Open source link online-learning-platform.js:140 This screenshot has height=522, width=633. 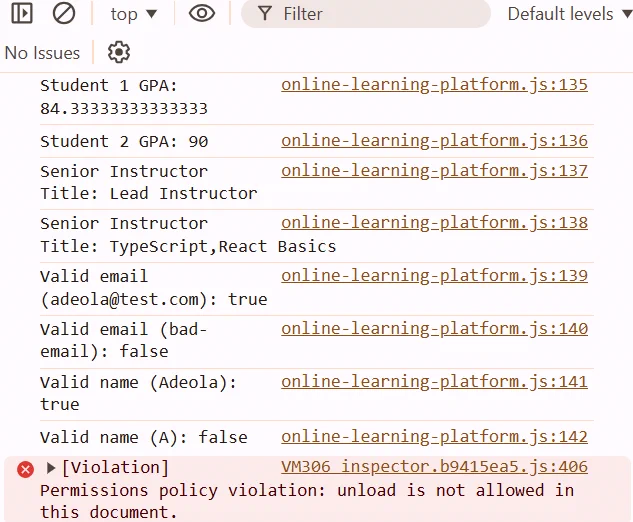[434, 329]
